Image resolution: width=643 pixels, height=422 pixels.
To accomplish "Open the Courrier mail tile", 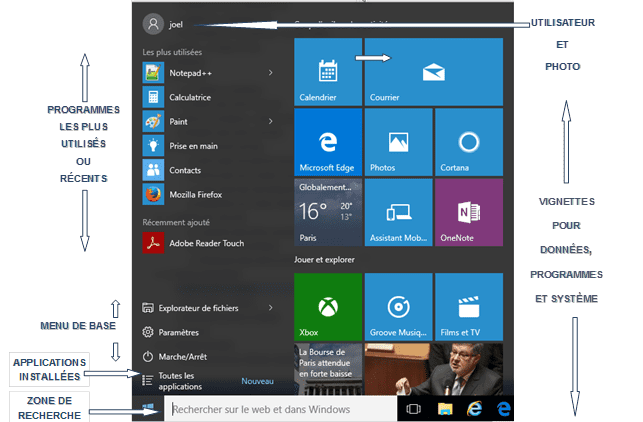I will click(434, 72).
